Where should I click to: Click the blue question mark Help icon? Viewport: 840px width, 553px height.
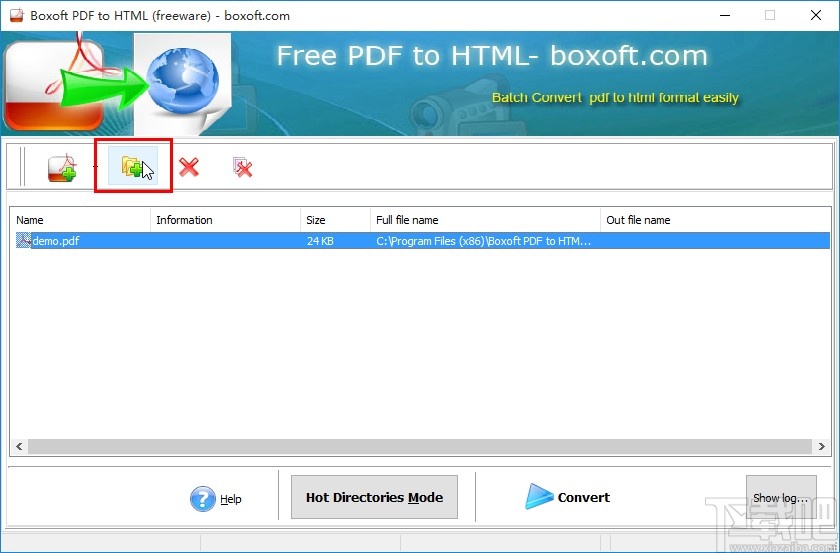pyautogui.click(x=202, y=499)
